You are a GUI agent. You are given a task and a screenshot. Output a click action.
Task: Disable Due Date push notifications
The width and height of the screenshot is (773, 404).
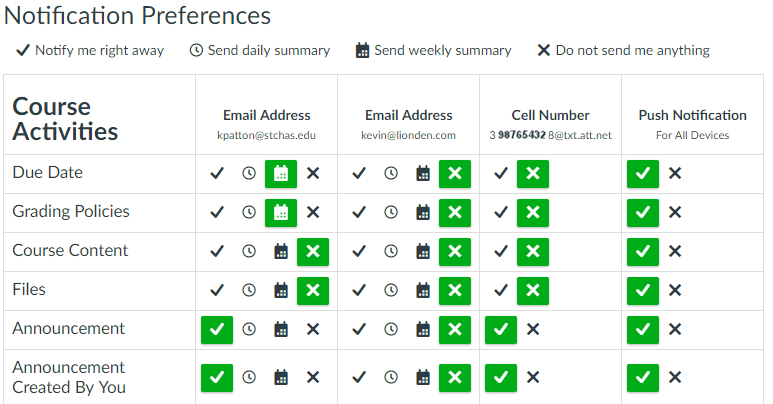675,174
